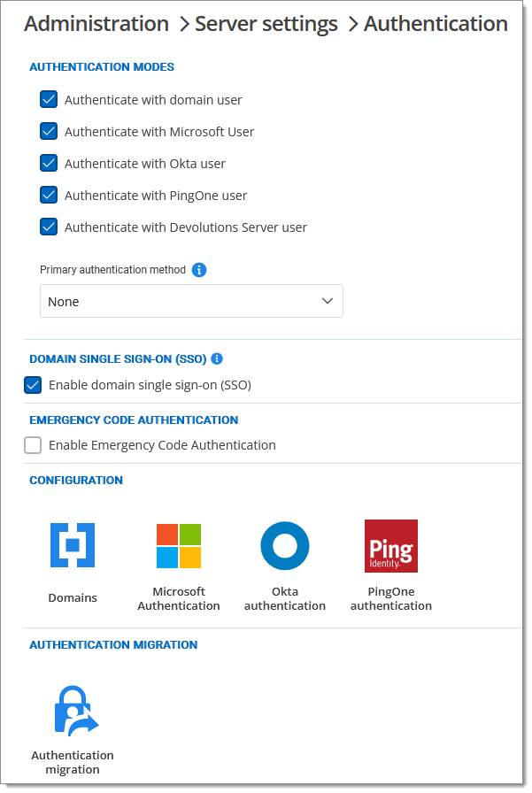
Task: Disable domain single sign-on (SSO) checkbox
Action: (x=33, y=385)
